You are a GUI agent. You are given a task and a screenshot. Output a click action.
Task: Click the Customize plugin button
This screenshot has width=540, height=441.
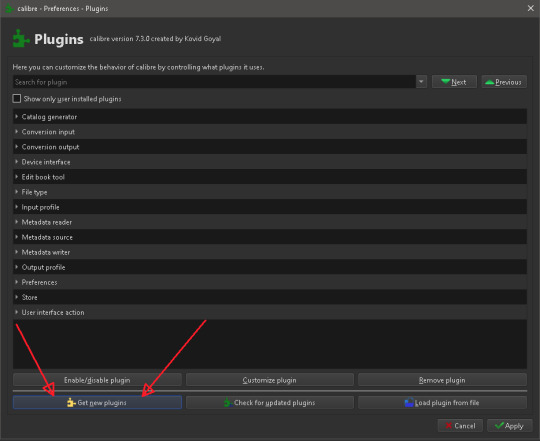pos(270,380)
